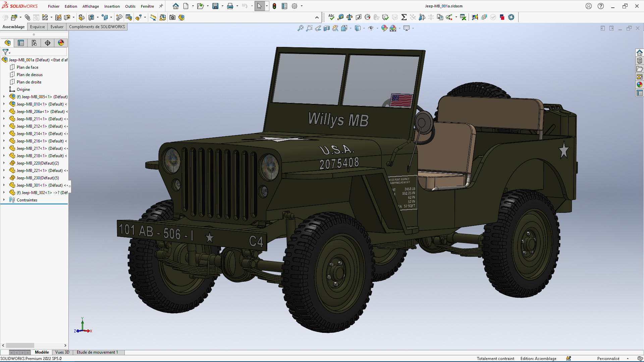Open an existing file
This screenshot has width=644, height=362.
coord(200,6)
